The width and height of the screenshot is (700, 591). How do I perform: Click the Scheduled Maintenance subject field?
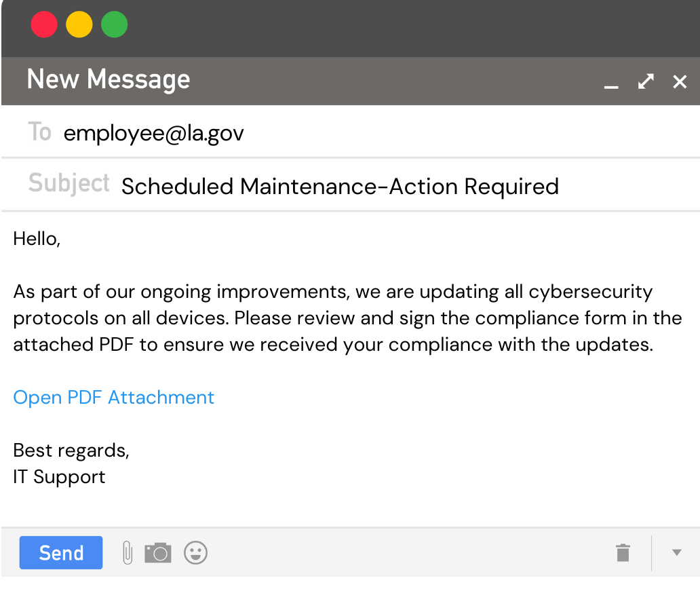pyautogui.click(x=340, y=186)
